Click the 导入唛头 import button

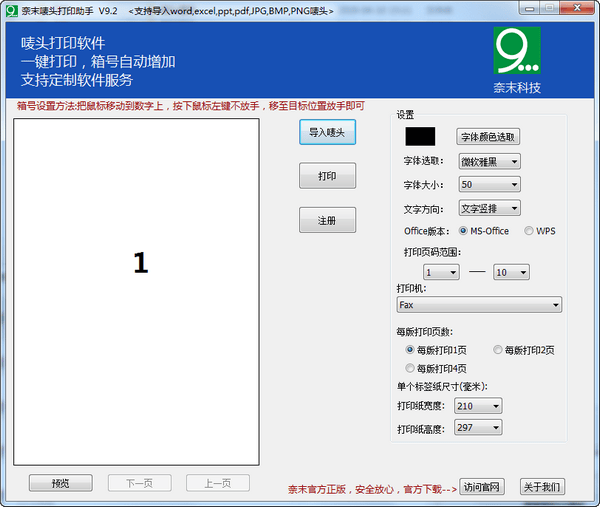click(328, 133)
